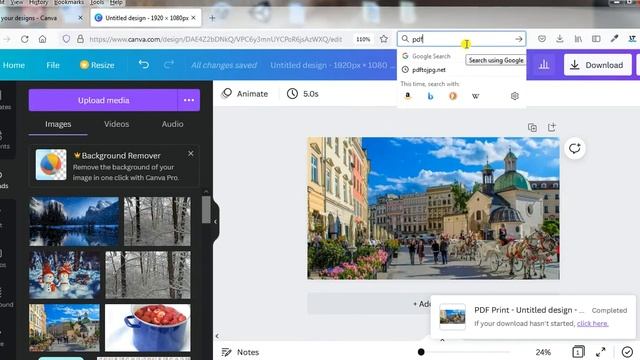Click the site security padlock icon
Screen dimensions: 640x360
(80, 39)
